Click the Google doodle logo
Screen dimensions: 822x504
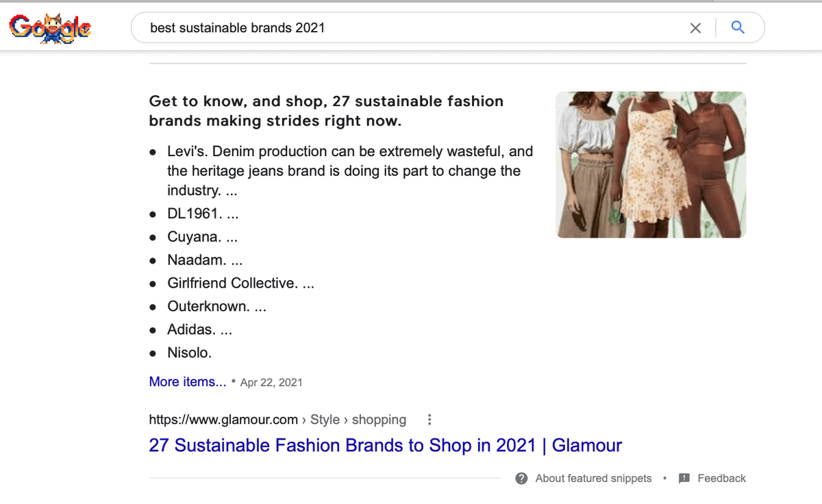50,28
